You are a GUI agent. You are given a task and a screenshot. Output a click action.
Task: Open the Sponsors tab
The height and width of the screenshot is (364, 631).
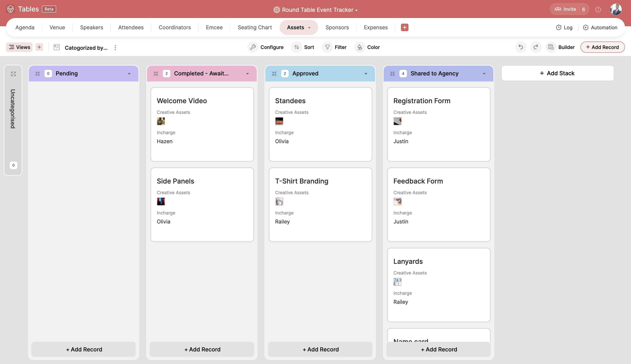pos(337,28)
